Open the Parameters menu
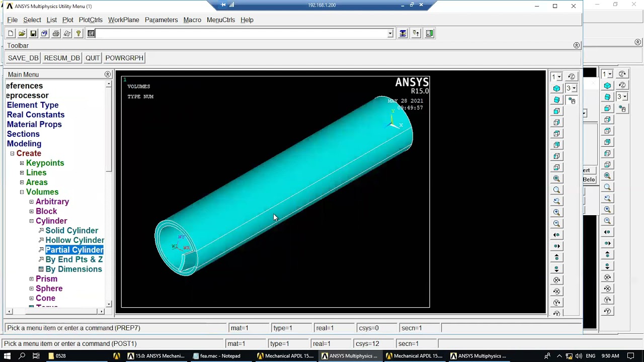644x362 pixels. (x=161, y=20)
